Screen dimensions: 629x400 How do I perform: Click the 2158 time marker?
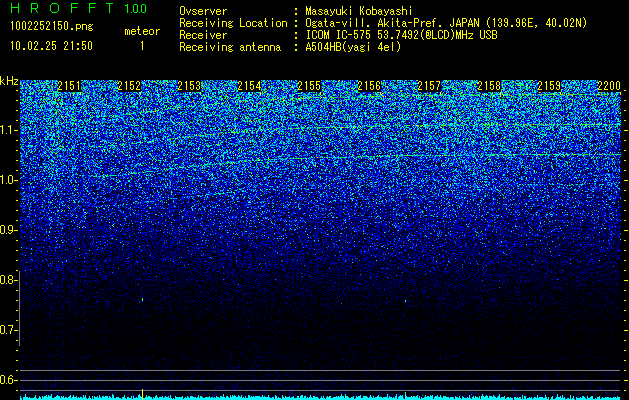point(489,86)
